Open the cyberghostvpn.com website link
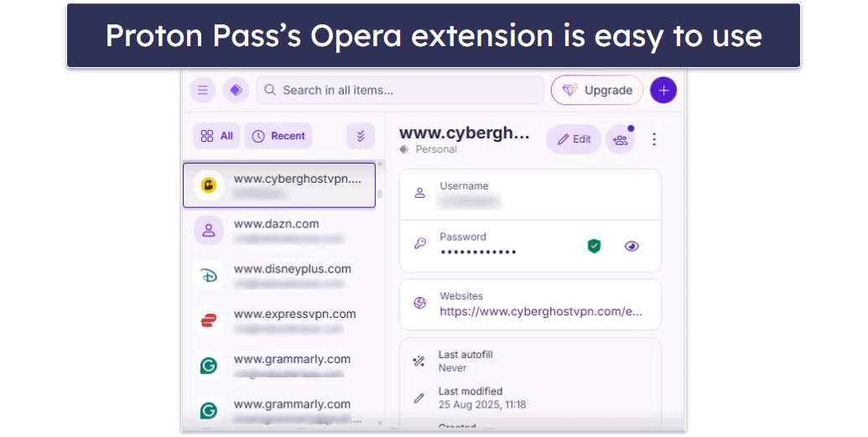This screenshot has height=437, width=868. click(x=541, y=311)
